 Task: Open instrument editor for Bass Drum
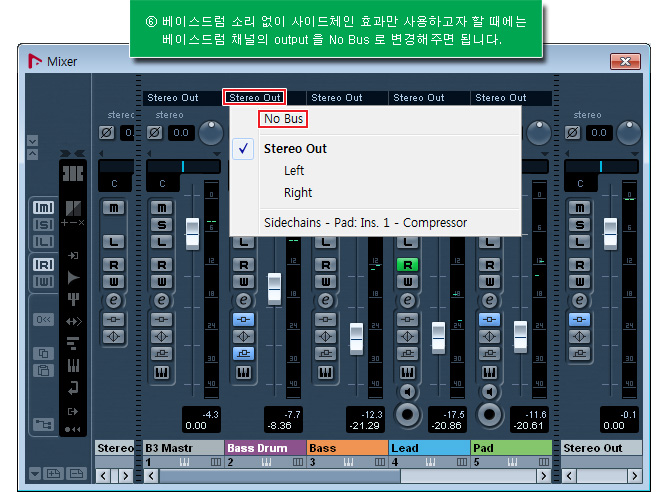tap(244, 373)
